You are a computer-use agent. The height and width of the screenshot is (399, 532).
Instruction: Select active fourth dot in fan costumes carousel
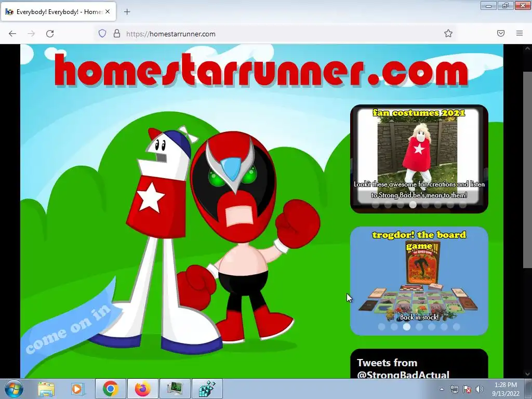pos(413,205)
